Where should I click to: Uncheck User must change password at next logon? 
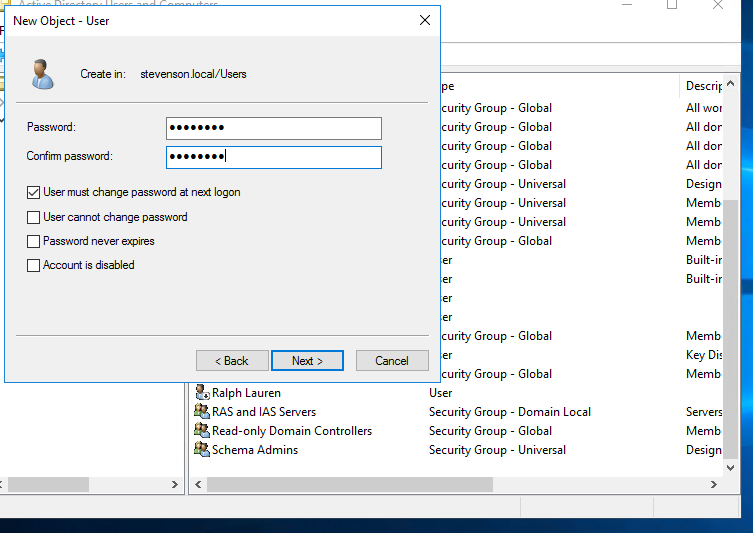click(x=33, y=193)
